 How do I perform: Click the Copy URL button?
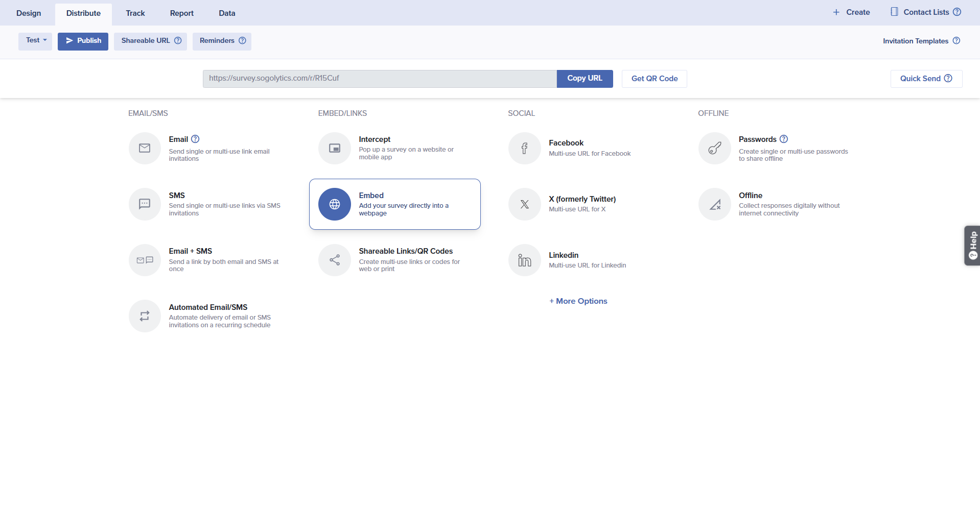coord(585,79)
